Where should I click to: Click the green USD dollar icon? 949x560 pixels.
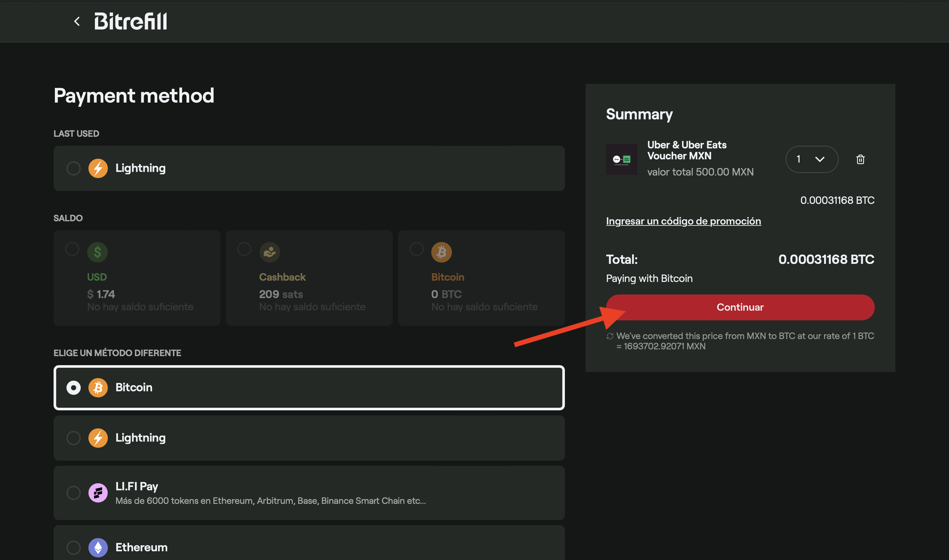tap(97, 252)
